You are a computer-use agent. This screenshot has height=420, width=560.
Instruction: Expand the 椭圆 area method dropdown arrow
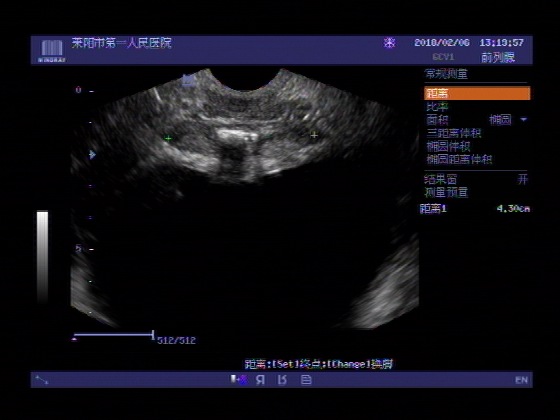click(x=524, y=119)
